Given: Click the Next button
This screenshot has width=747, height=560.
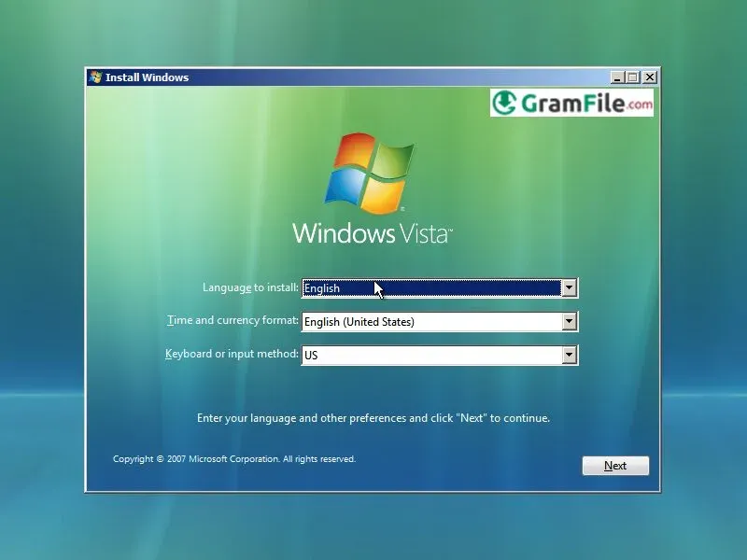Looking at the screenshot, I should (615, 465).
